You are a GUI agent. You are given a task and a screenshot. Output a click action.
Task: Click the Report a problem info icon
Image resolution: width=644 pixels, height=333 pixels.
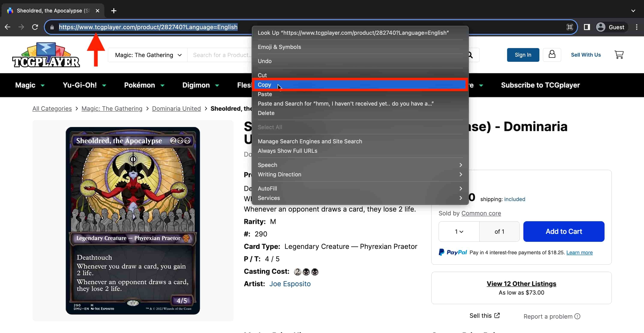pyautogui.click(x=577, y=316)
